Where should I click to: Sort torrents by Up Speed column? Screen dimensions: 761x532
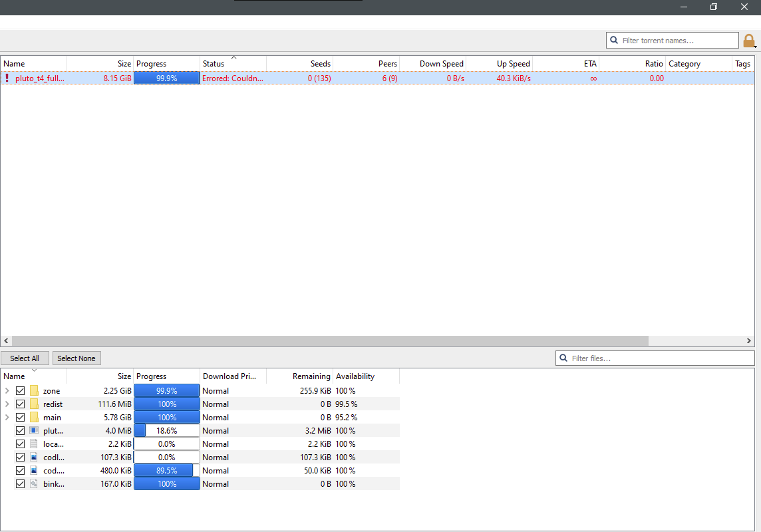click(499, 64)
